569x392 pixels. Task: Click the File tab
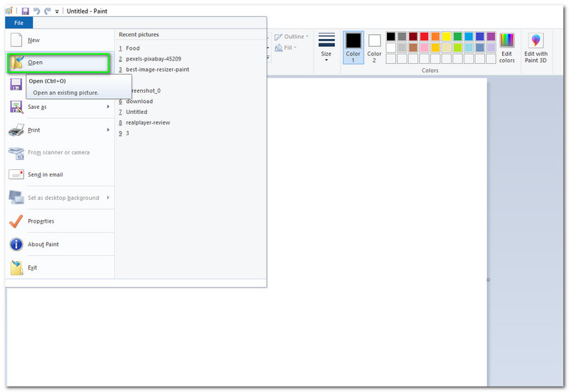coord(18,23)
